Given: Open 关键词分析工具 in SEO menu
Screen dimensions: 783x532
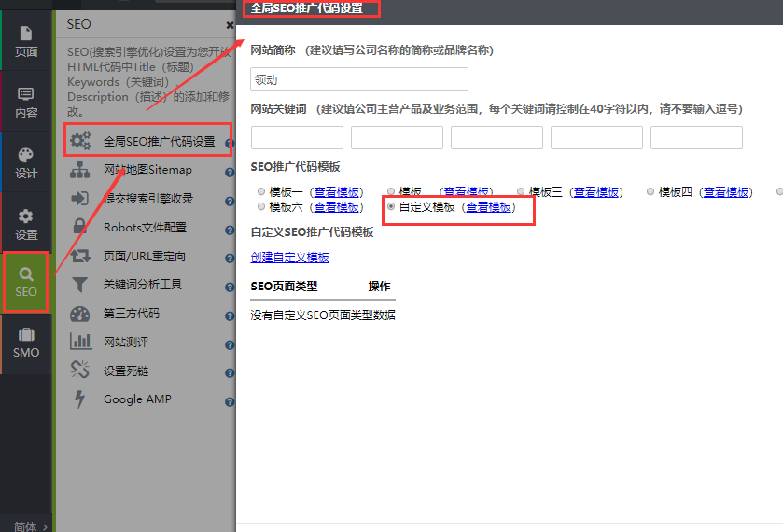Looking at the screenshot, I should point(142,285).
